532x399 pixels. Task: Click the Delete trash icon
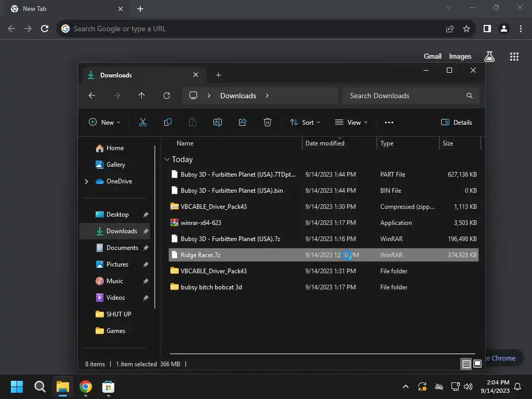tap(268, 123)
